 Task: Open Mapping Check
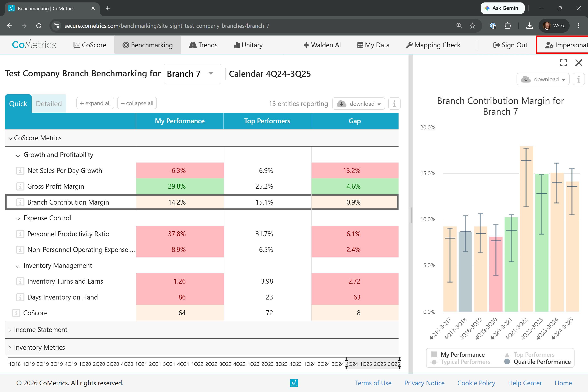pyautogui.click(x=433, y=45)
